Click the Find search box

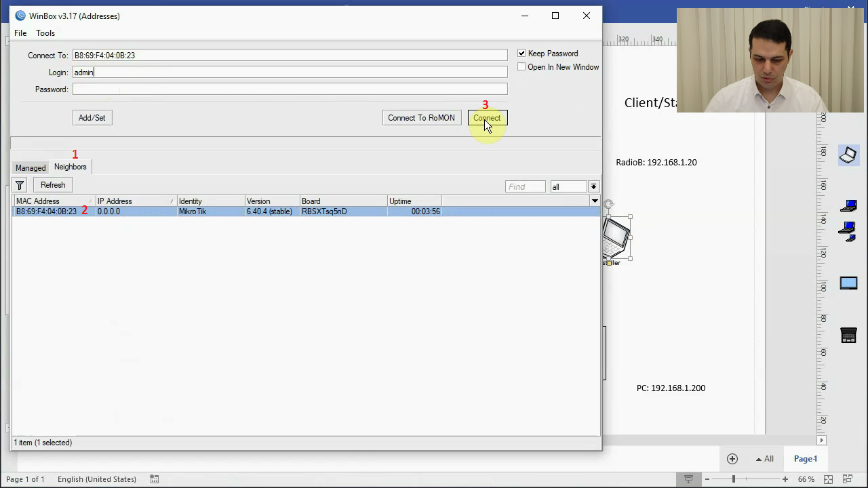click(x=525, y=186)
